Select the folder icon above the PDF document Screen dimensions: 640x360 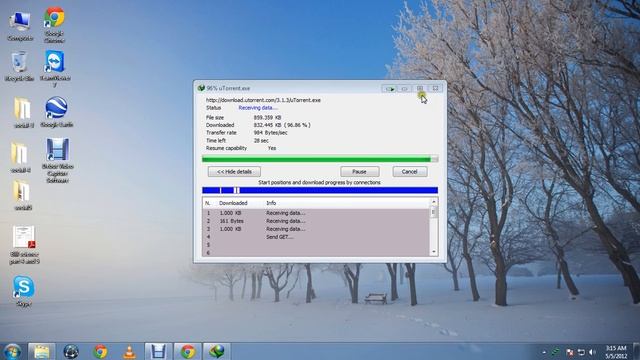(22, 195)
